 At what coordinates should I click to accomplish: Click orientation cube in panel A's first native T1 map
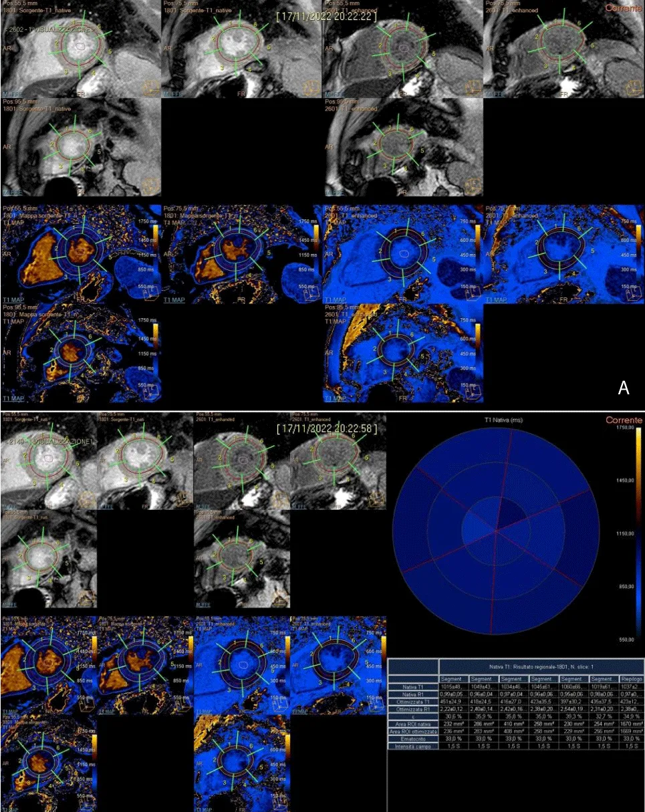tap(150, 291)
